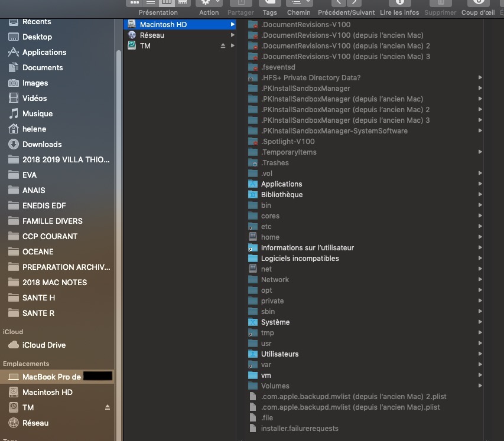
Task: Select .Spotlight-V100 folder
Action: pos(360,142)
